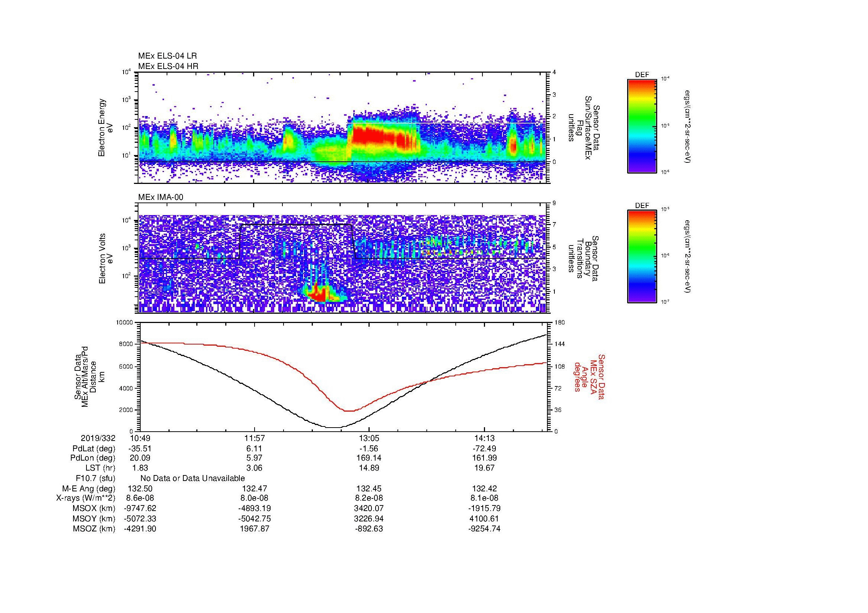Screen dimensions: 868x613
Task: Click the 'M-E Ang (deg)' row label
Action: tap(88, 488)
